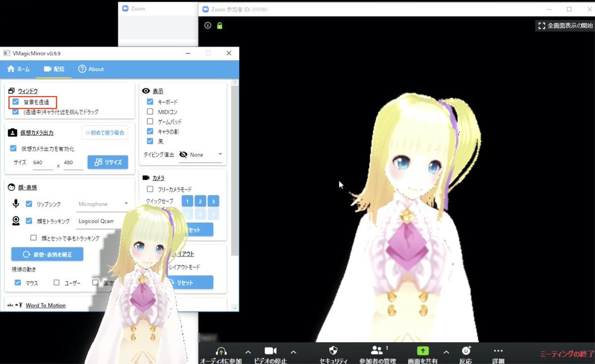Screen dimensions: 595x364
Task: Open the 反応 reactions emoji icon
Action: (466, 350)
